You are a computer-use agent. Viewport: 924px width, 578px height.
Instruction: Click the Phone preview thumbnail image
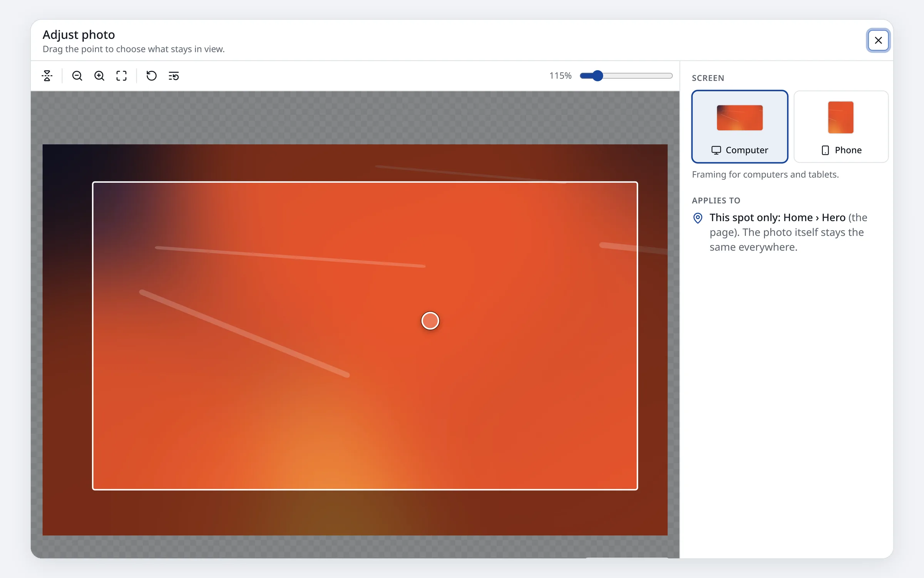[x=841, y=118]
